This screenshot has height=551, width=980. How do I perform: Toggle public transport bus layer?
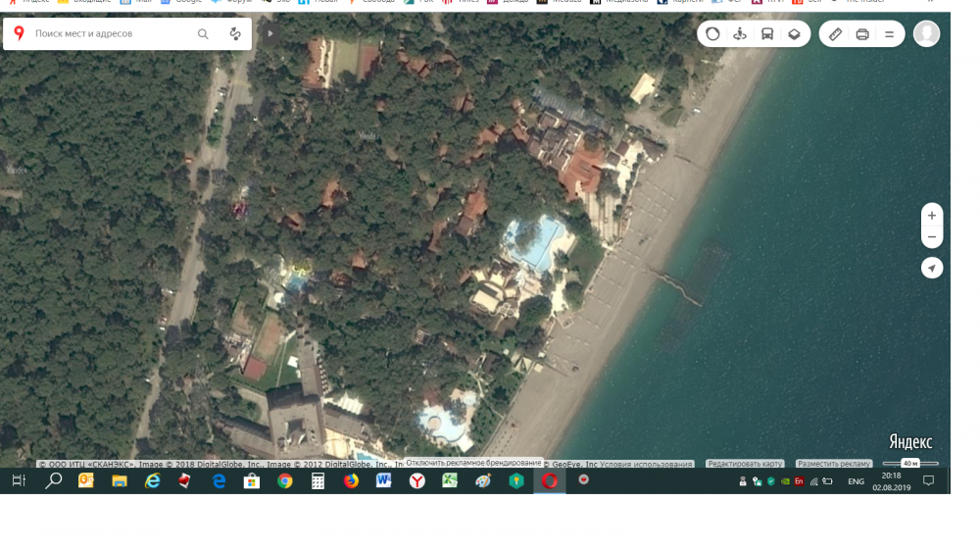[x=767, y=34]
